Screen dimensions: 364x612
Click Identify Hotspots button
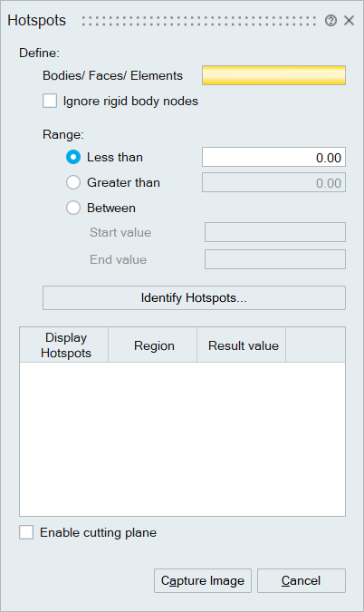194,297
